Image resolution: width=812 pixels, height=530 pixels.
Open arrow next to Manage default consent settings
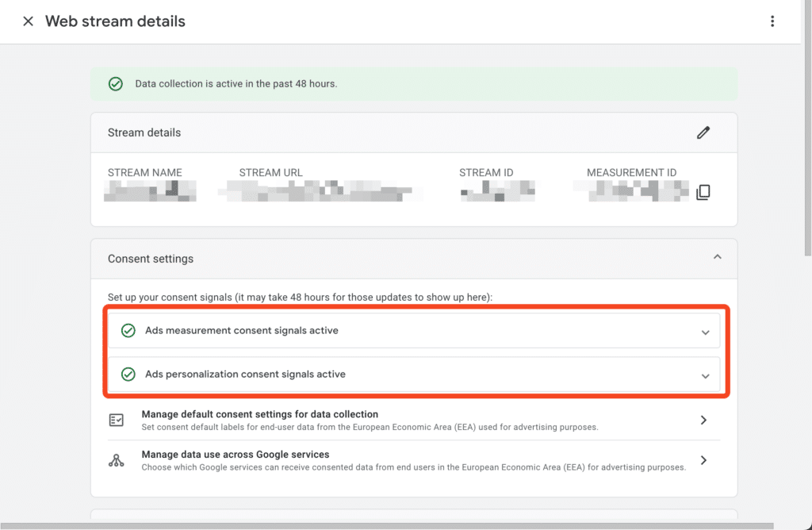[703, 421]
